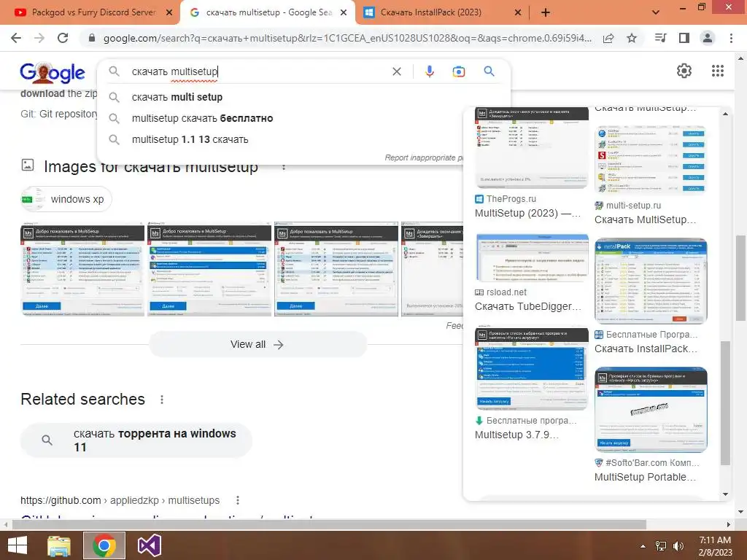Go back to the previous page
Viewport: 747px width, 560px height.
point(16,38)
